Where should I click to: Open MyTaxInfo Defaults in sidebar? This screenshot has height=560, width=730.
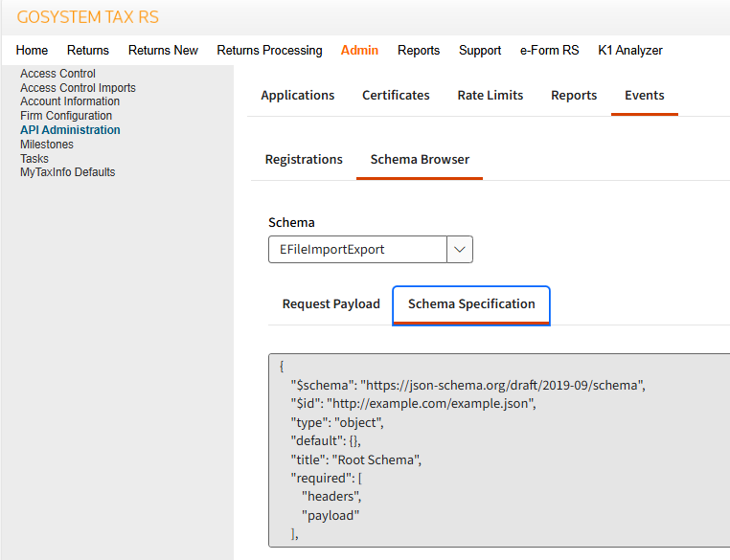pyautogui.click(x=67, y=172)
